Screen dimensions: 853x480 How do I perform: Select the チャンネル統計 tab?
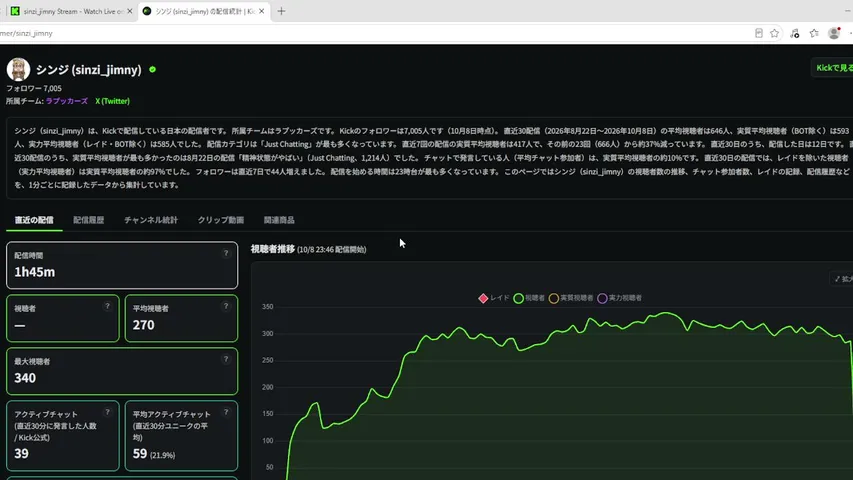tap(151, 220)
